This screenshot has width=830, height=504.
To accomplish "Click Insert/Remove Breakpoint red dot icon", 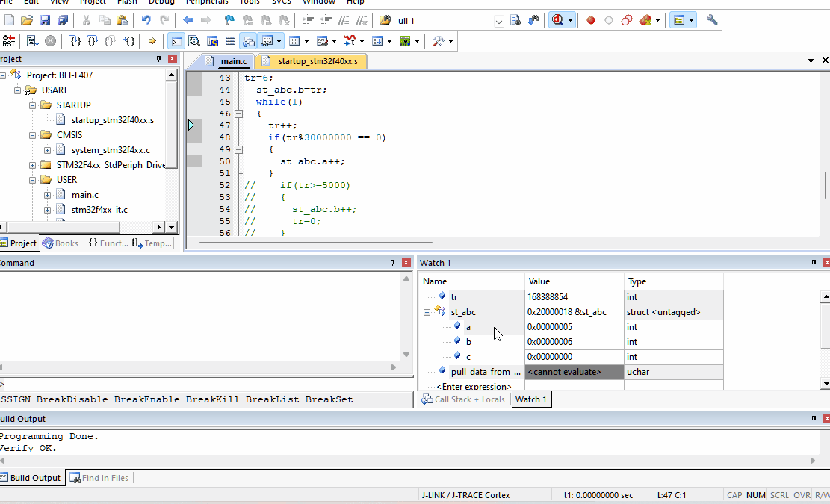I will pyautogui.click(x=591, y=21).
